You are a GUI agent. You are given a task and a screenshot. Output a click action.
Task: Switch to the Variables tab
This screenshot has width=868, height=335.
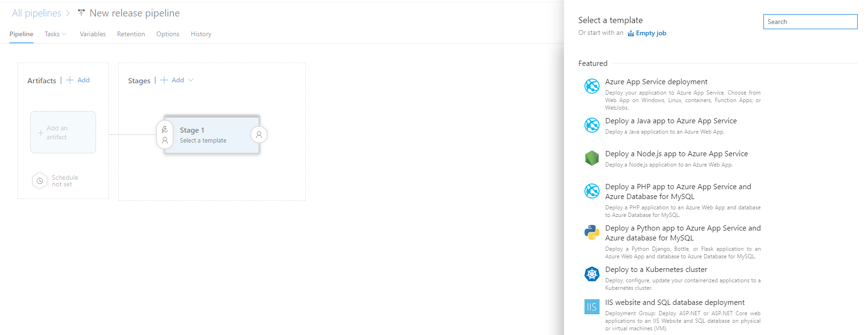pos(93,34)
